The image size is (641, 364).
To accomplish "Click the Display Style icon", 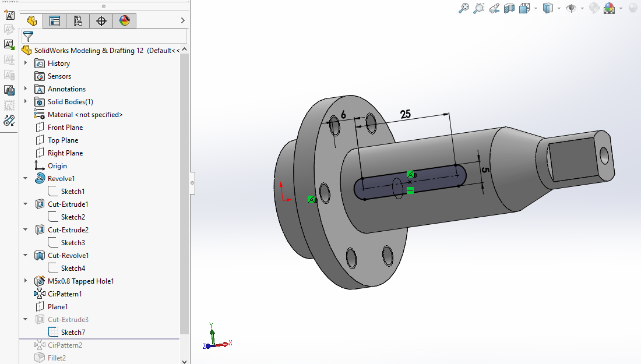I will click(x=548, y=8).
